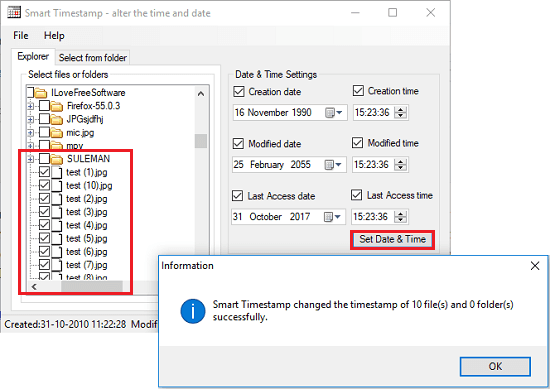Expand the Firefox-55.0.3 tree node
The image size is (550, 389).
click(31, 106)
